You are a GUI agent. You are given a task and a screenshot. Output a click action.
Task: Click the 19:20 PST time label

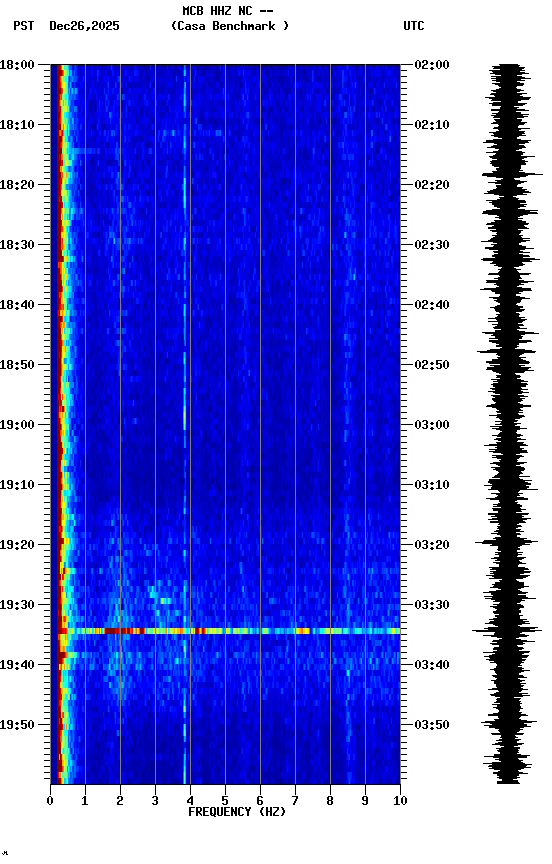pyautogui.click(x=17, y=546)
